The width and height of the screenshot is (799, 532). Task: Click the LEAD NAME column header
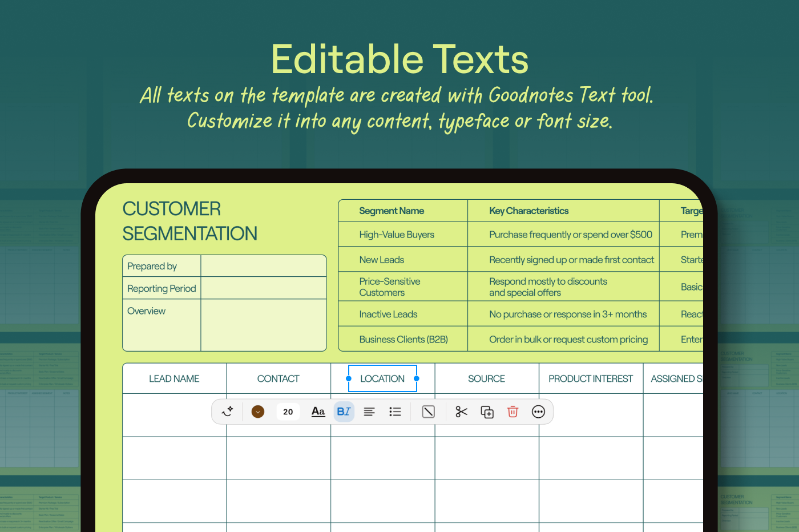point(174,378)
